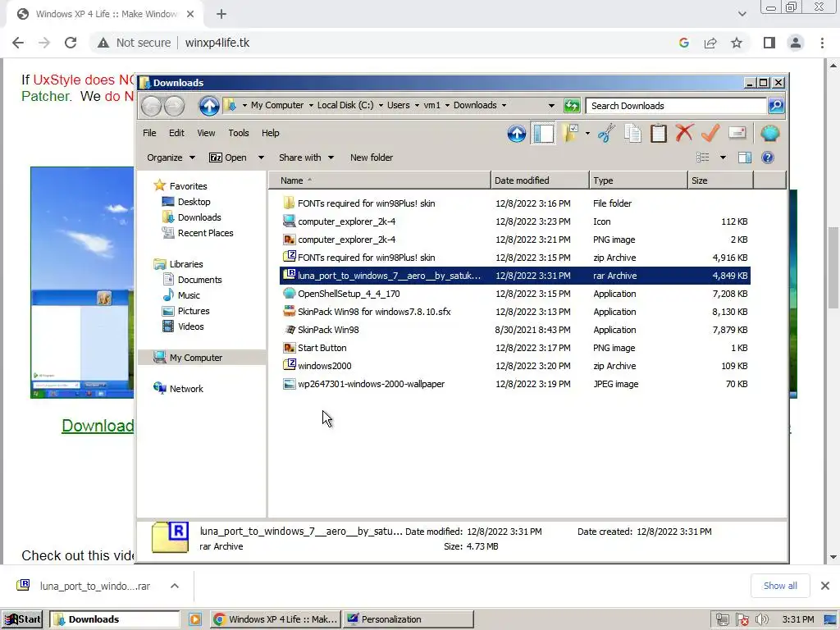This screenshot has width=840, height=630.
Task: Select Downloads in the navigation pane
Action: coord(191,217)
